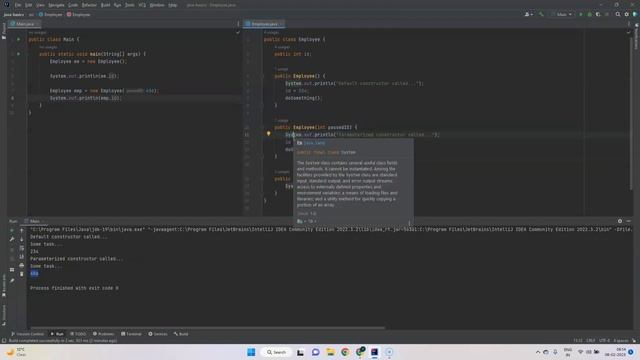The image size is (640, 360).
Task: Open the Project tool window side tab
Action: [x=4, y=31]
